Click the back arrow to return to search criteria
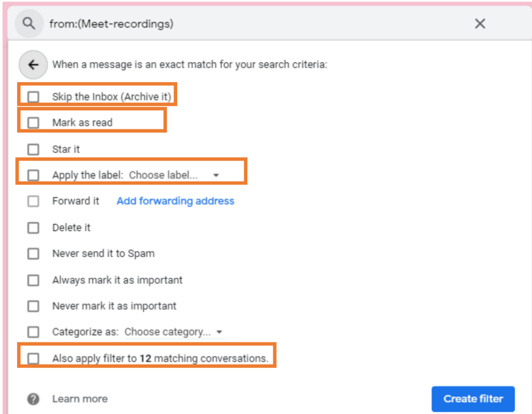 [33, 64]
